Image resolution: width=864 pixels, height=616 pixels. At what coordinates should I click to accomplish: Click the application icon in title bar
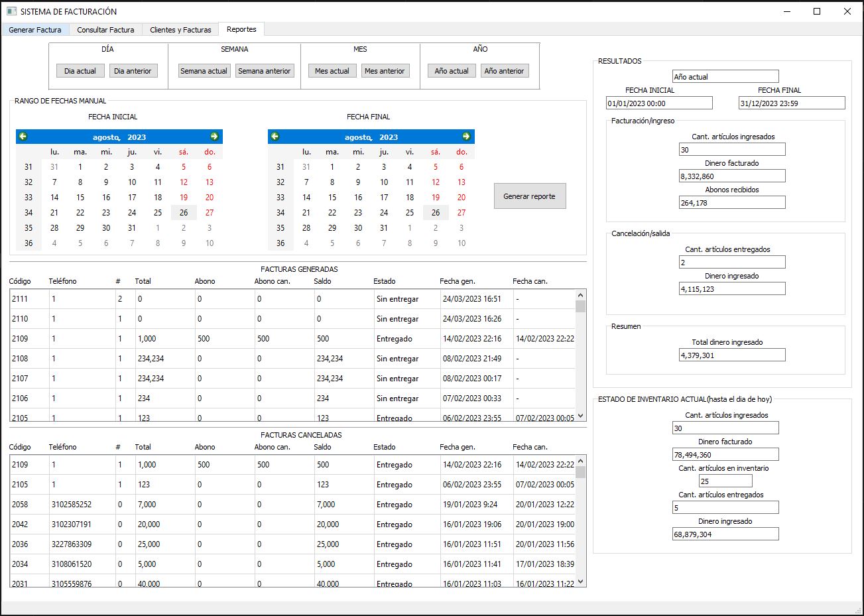11,11
